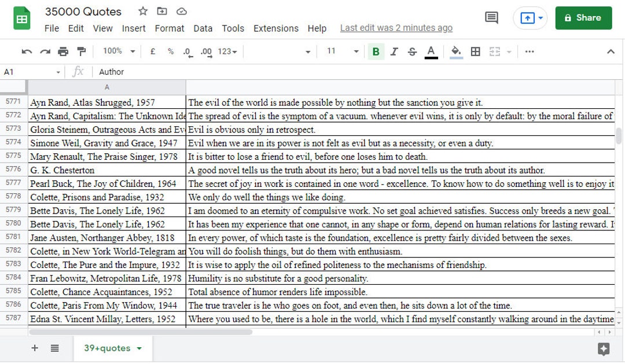Open the Extensions menu

pos(276,28)
